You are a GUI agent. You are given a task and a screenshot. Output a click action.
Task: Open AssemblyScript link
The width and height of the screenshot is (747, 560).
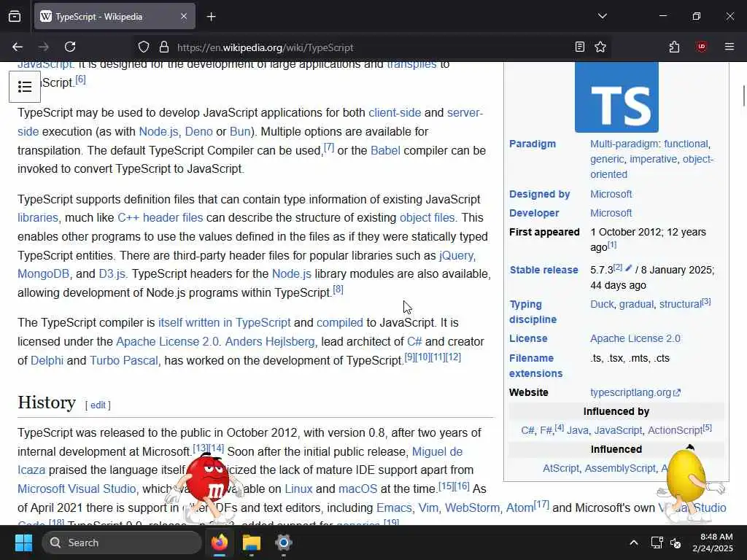(x=620, y=469)
